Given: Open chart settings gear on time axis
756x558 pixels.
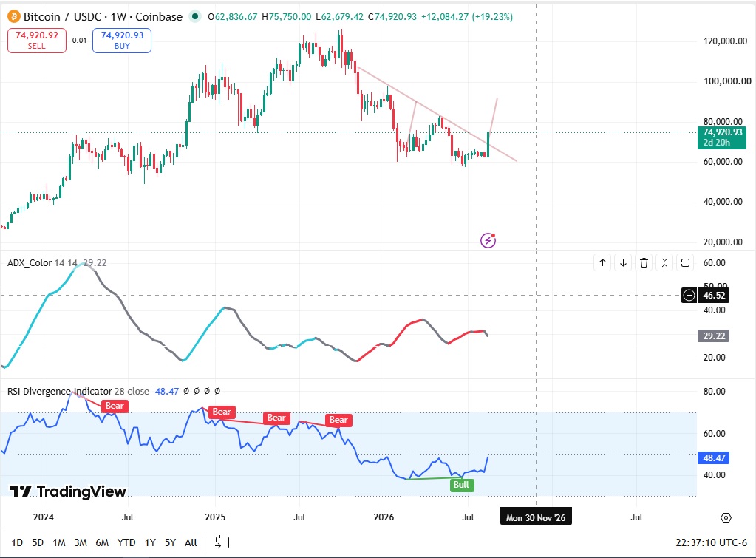Looking at the screenshot, I should tap(726, 517).
